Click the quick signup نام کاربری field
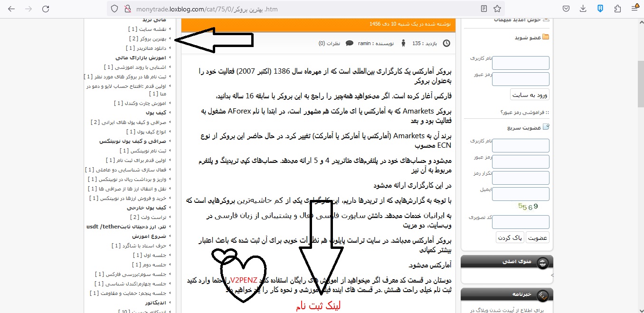This screenshot has height=313, width=644. tap(521, 145)
